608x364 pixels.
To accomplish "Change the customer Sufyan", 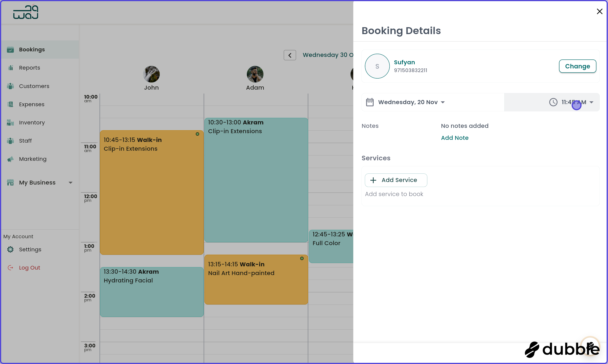I will tap(577, 66).
